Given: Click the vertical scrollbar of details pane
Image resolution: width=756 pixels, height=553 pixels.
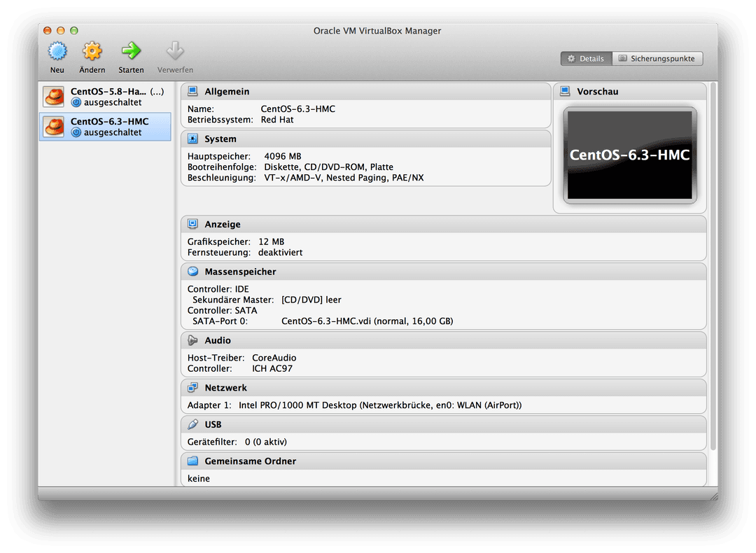Looking at the screenshot, I should click(x=713, y=266).
